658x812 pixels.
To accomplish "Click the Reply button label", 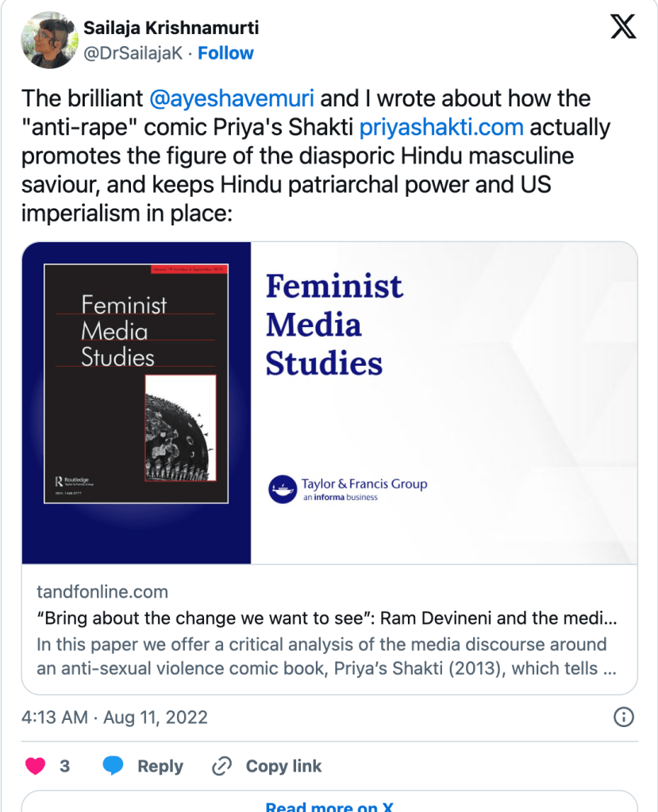I will (x=160, y=766).
